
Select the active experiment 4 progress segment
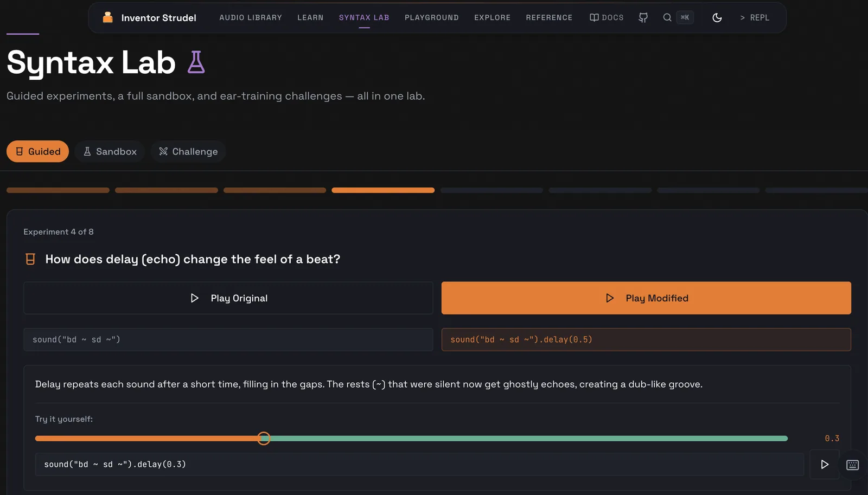(383, 190)
